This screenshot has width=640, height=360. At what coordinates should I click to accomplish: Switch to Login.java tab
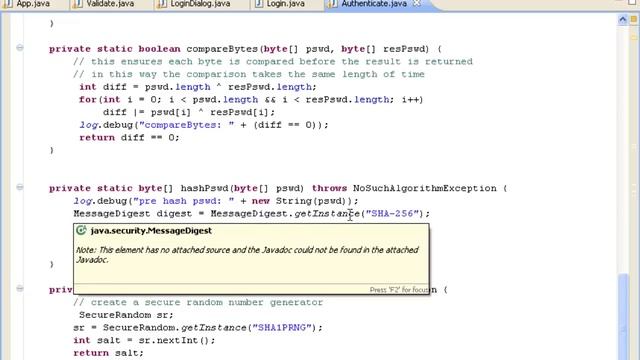[x=285, y=4]
